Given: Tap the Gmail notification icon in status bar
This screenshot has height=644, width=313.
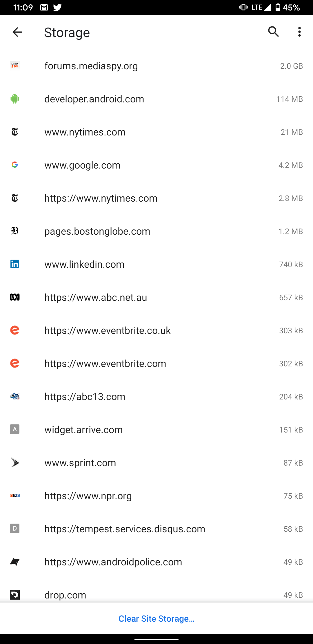Looking at the screenshot, I should pos(44,8).
